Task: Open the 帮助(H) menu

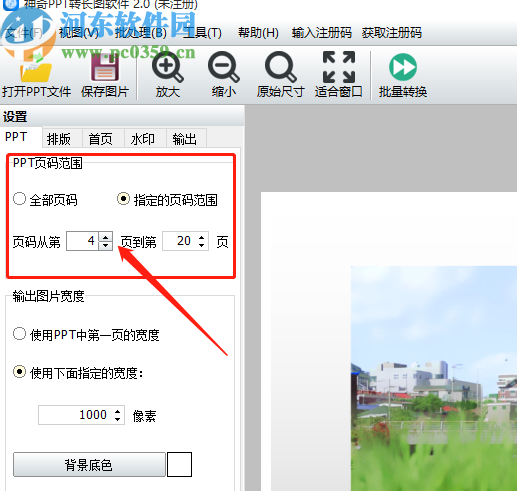Action: click(258, 33)
